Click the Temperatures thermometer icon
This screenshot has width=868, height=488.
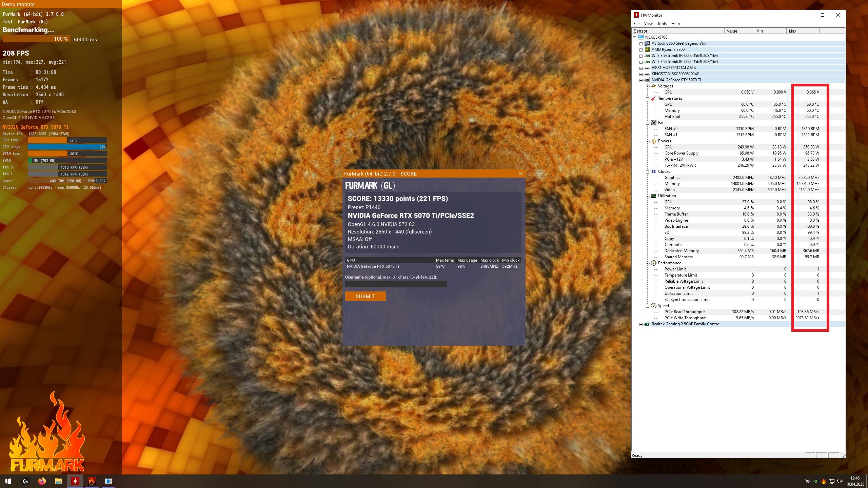[653, 98]
